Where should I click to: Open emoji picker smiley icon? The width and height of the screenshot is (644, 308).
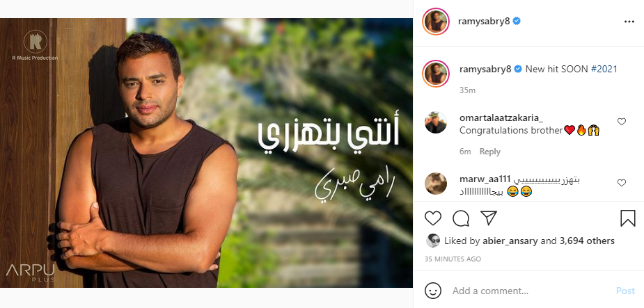pyautogui.click(x=433, y=291)
